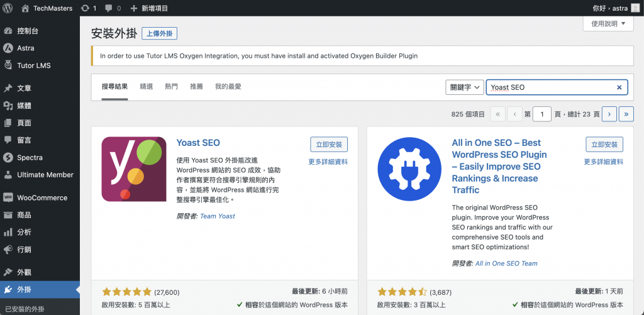644x315 pixels.
Task: Open the comments bubble icon showing 0
Action: coord(108,8)
